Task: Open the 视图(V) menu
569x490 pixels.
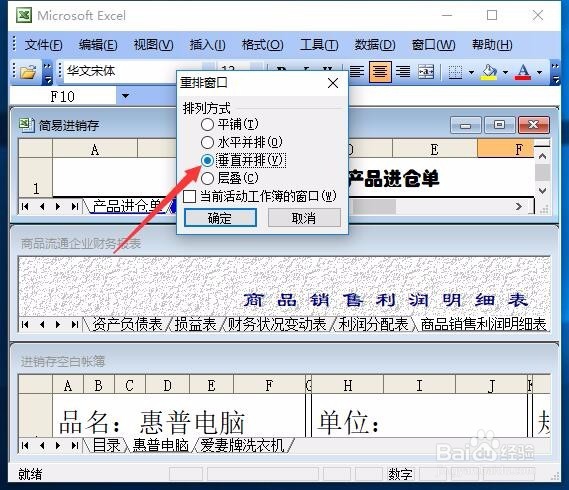Action: click(153, 45)
